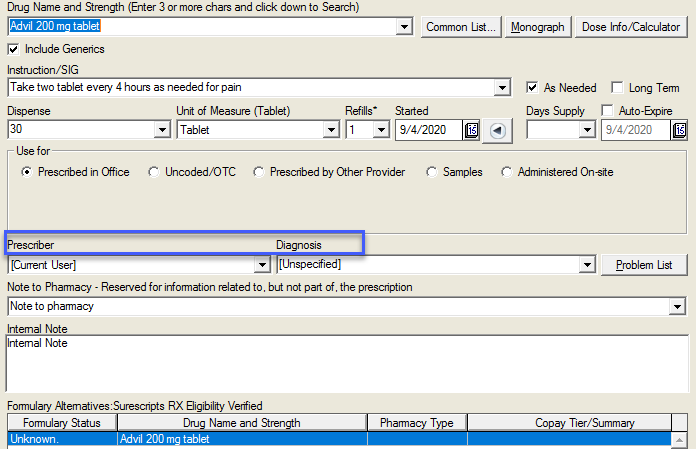Open the Auto-Expire date calendar picker icon
This screenshot has height=449, width=696.
[x=680, y=130]
